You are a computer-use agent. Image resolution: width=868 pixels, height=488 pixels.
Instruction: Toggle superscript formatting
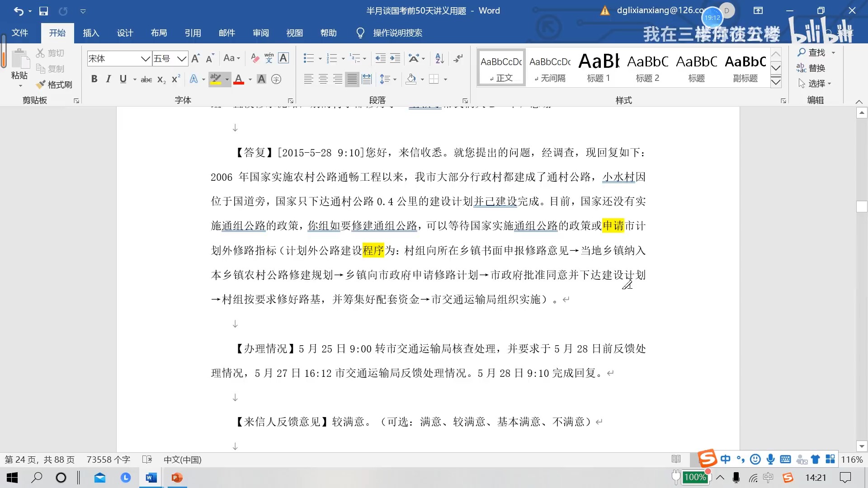click(x=176, y=79)
